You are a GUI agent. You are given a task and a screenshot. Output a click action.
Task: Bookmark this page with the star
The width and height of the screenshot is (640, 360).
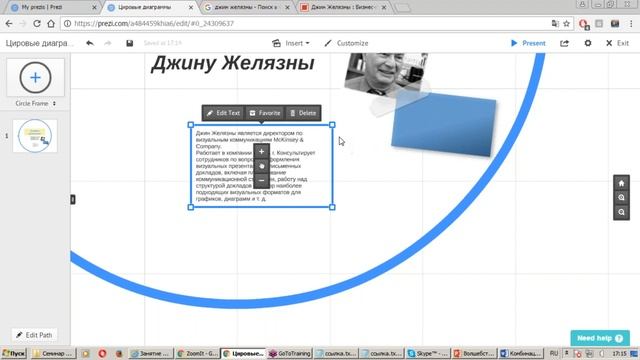567,24
